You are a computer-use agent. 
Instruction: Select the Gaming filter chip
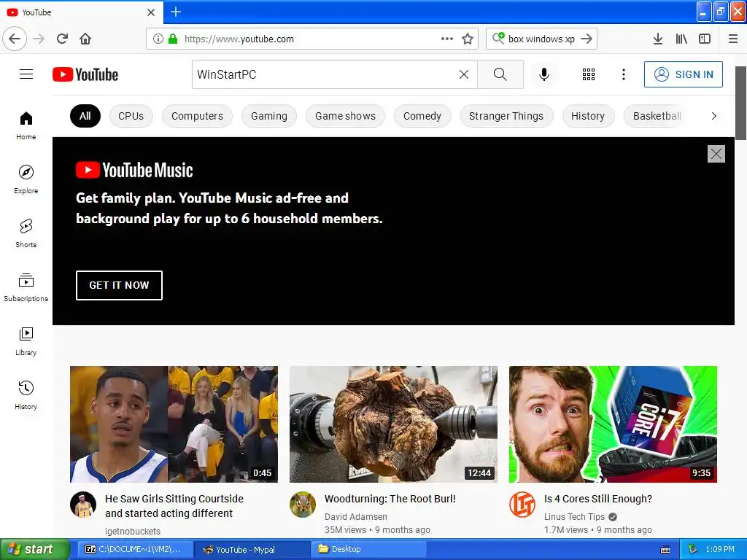[x=269, y=116]
